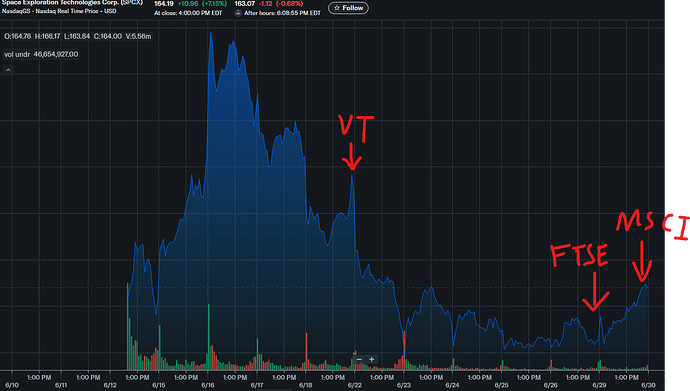Click the 163.07 after-hours price
Image resolution: width=690 pixels, height=391 pixels.
245,4
